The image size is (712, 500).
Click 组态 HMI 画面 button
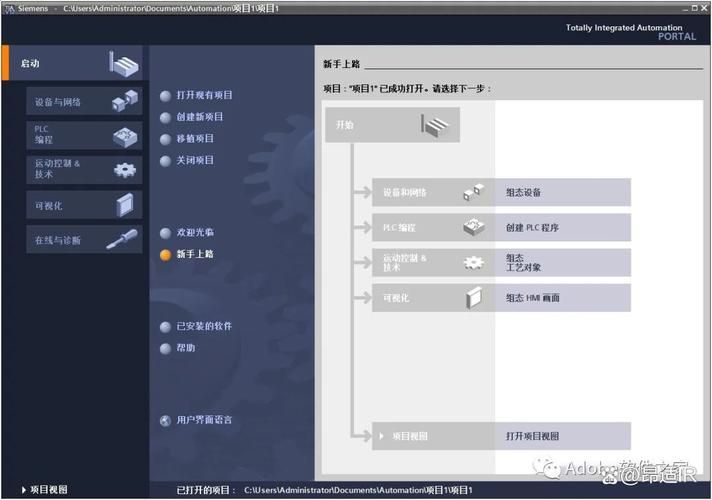(563, 298)
